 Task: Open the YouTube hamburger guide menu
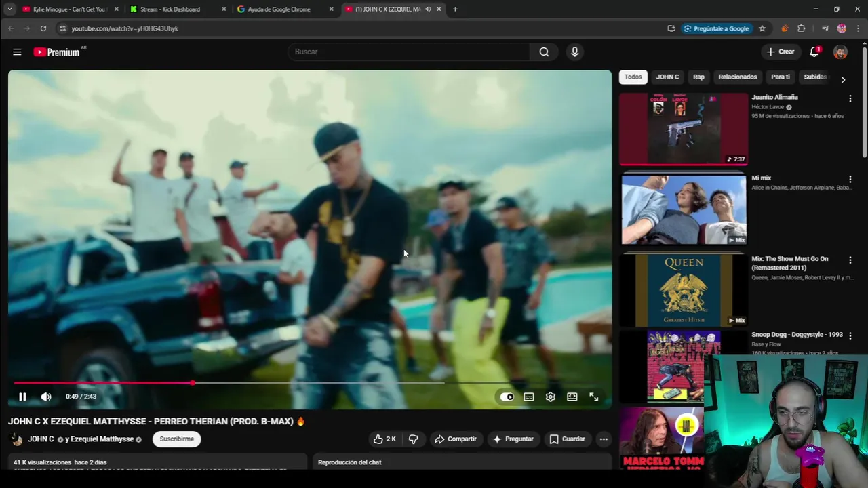[17, 52]
